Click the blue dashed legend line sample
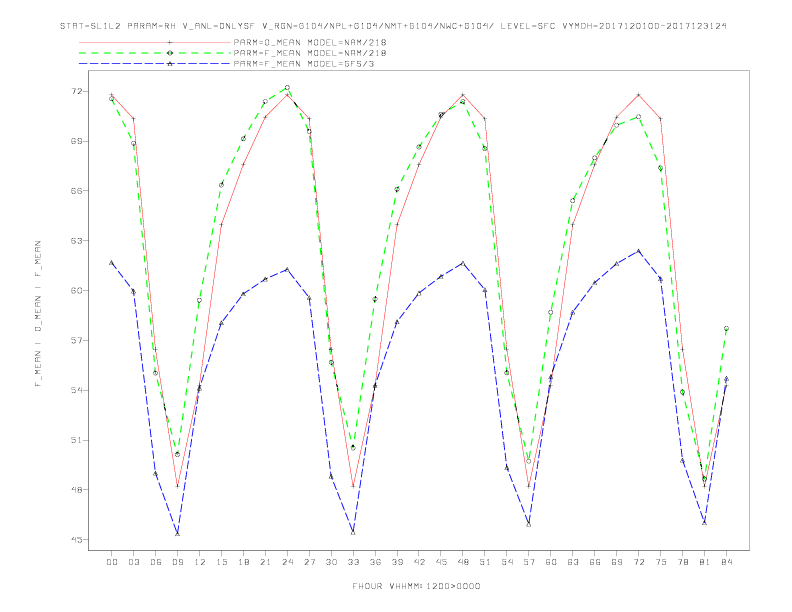This screenshot has width=792, height=612. click(155, 64)
